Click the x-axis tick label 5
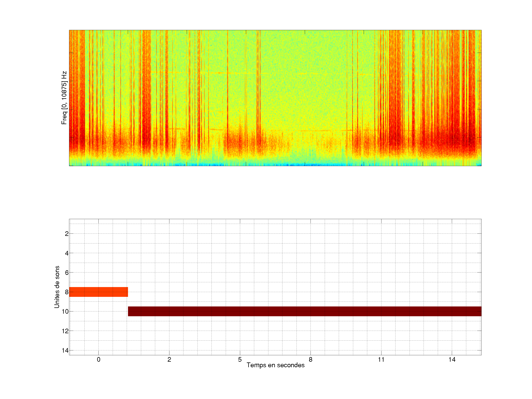Screen dimensions: 532x399 tap(240, 359)
